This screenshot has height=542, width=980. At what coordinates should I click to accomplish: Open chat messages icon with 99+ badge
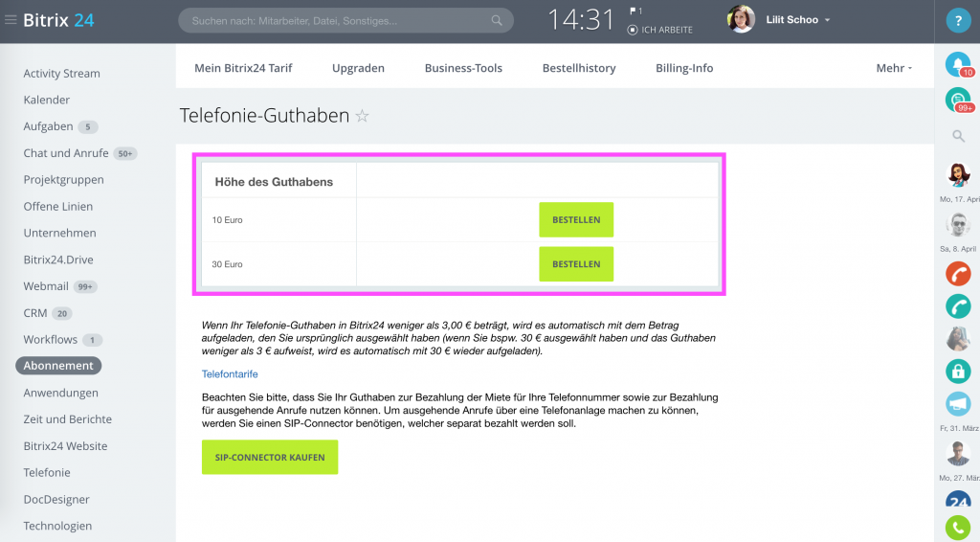(958, 100)
